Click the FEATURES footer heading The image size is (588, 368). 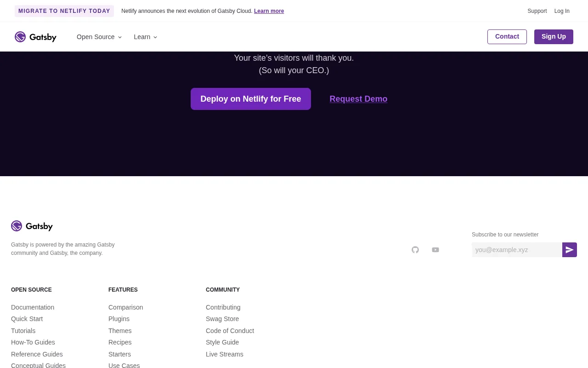pos(123,290)
